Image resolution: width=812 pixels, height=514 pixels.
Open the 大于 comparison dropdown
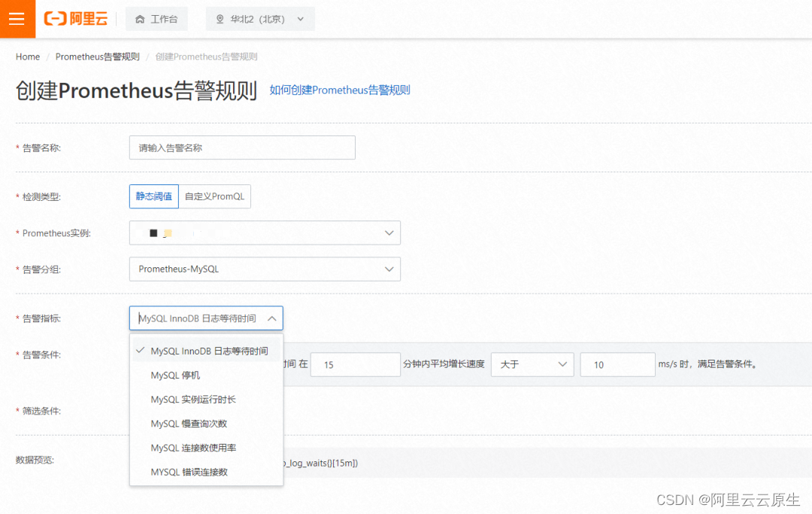click(532, 365)
